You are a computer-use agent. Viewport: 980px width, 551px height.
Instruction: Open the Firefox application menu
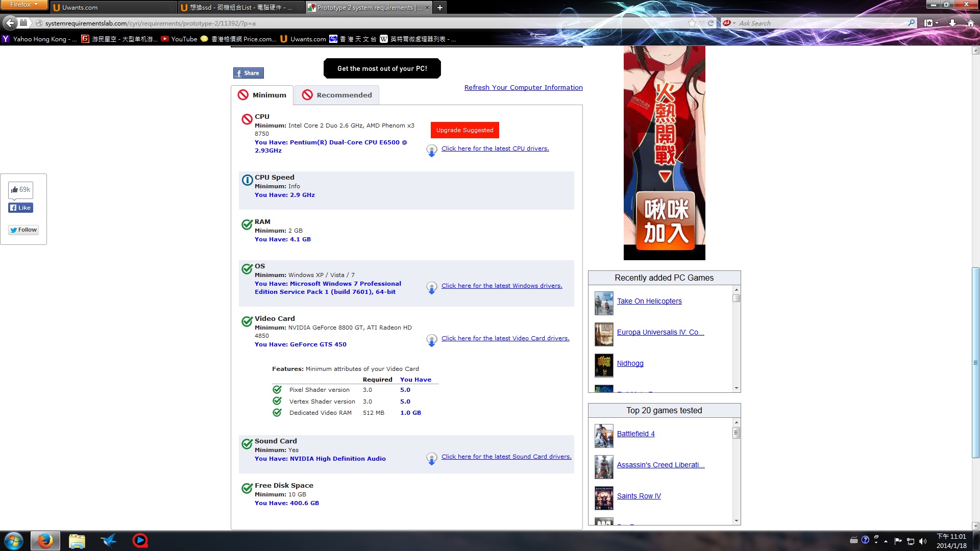[23, 5]
